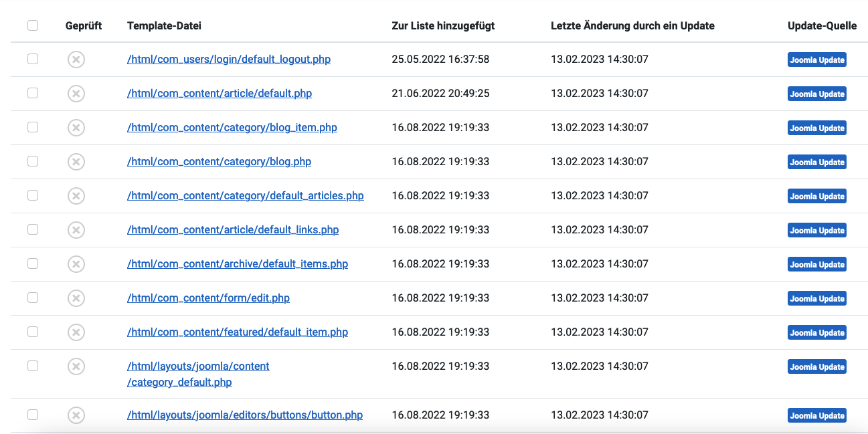Click Joomla Update badge in default_logout.php row
Viewport: 868px width, 434px height.
pyautogui.click(x=816, y=60)
